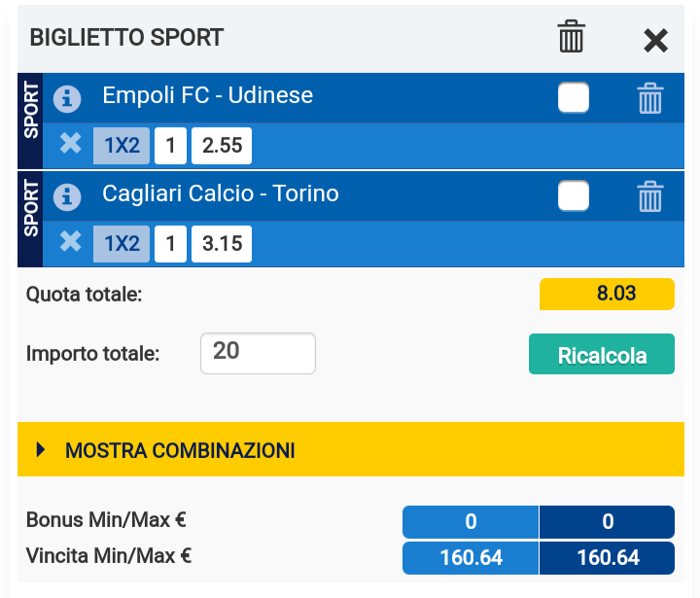Select the 1X2 market tag for Empoli - Udinese

[122, 147]
